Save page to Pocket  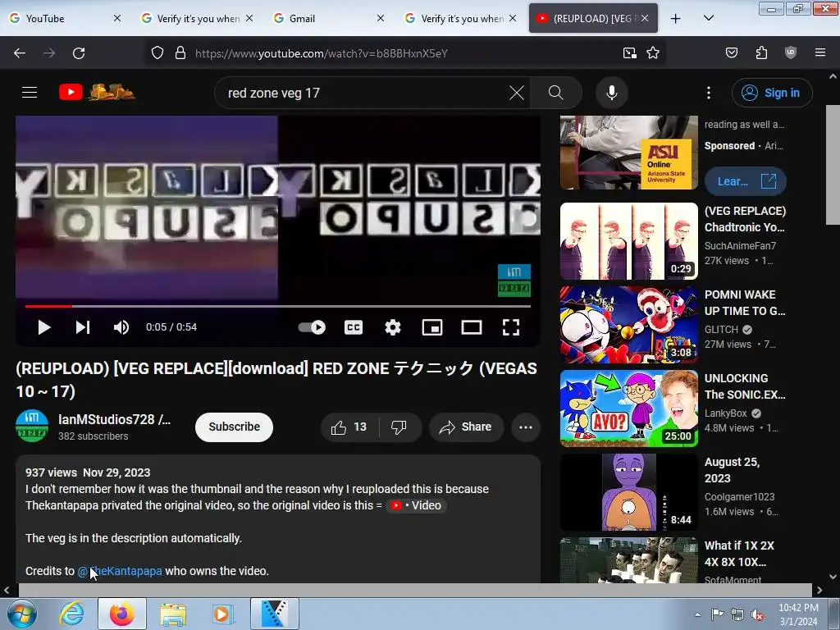click(732, 52)
